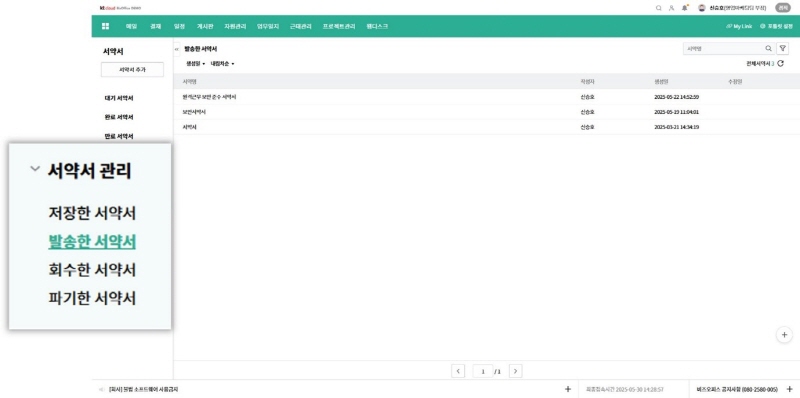The height and width of the screenshot is (398, 800).
Task: Click the date 2025-05-22 14:52:59
Action: pos(677,97)
